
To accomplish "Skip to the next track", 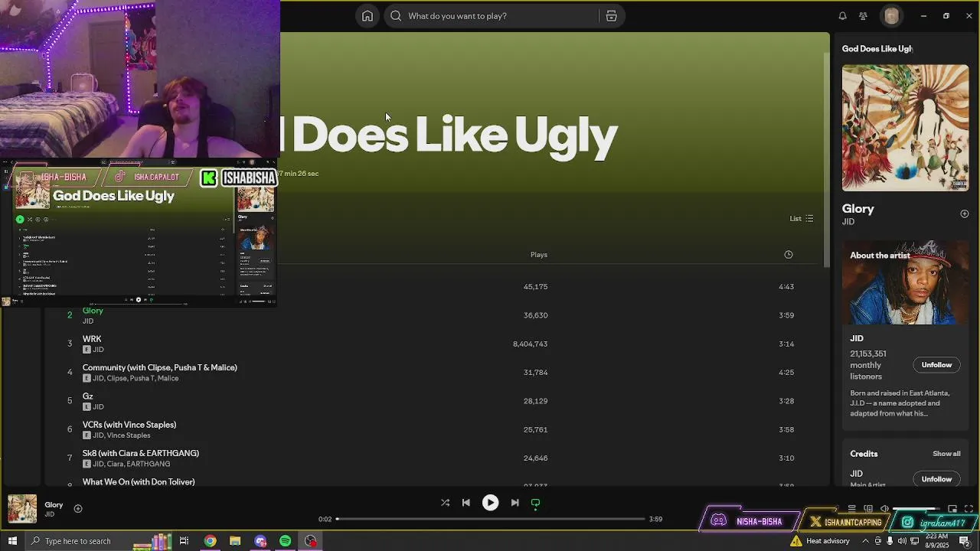I will coord(514,503).
